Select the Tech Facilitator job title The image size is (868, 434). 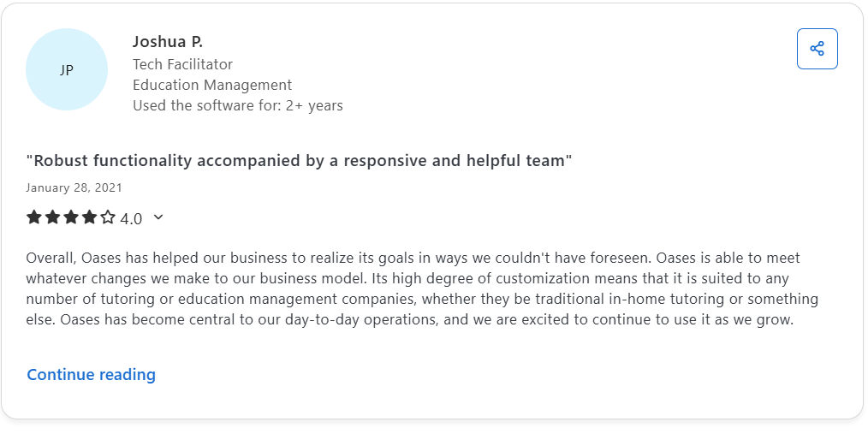(x=182, y=64)
